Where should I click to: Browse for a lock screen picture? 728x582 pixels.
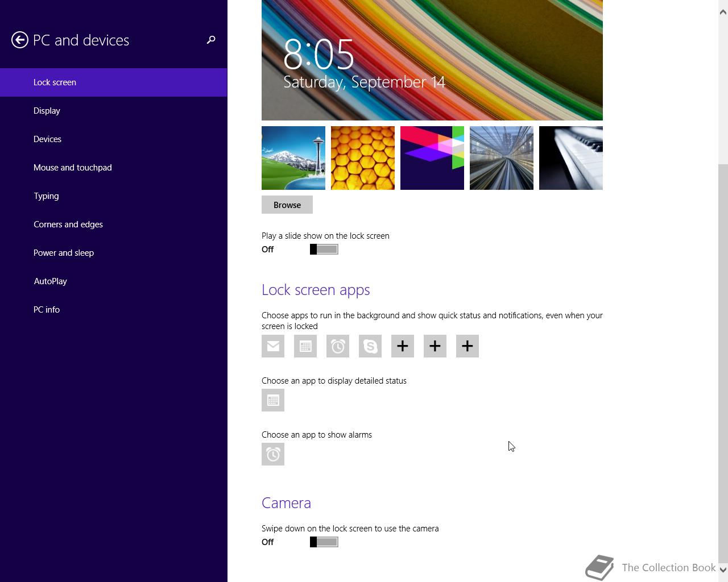click(287, 205)
